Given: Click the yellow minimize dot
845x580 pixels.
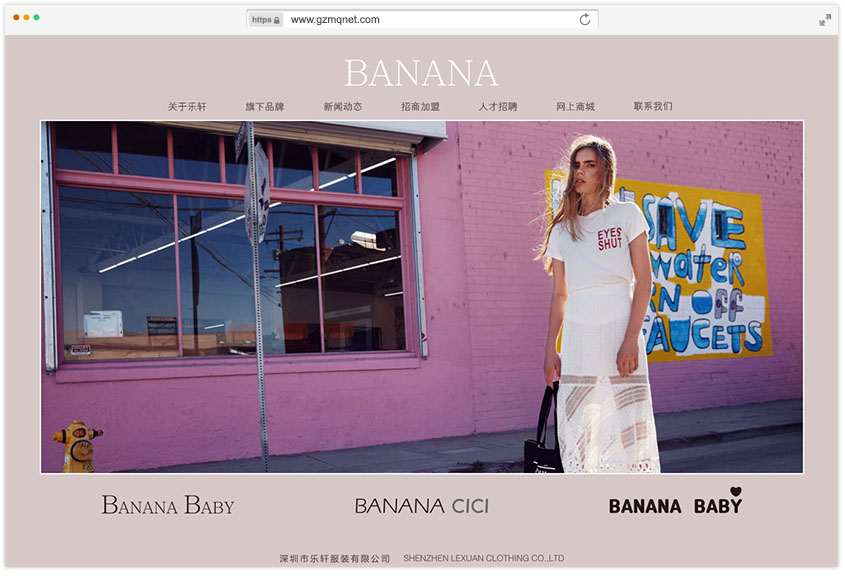Looking at the screenshot, I should click(x=26, y=17).
